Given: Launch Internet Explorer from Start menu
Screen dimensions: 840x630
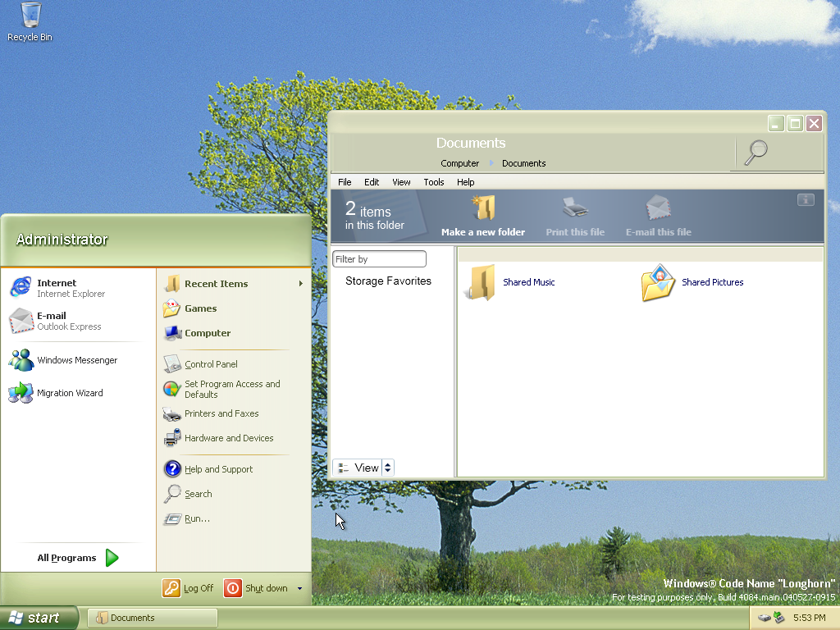Looking at the screenshot, I should (x=57, y=288).
